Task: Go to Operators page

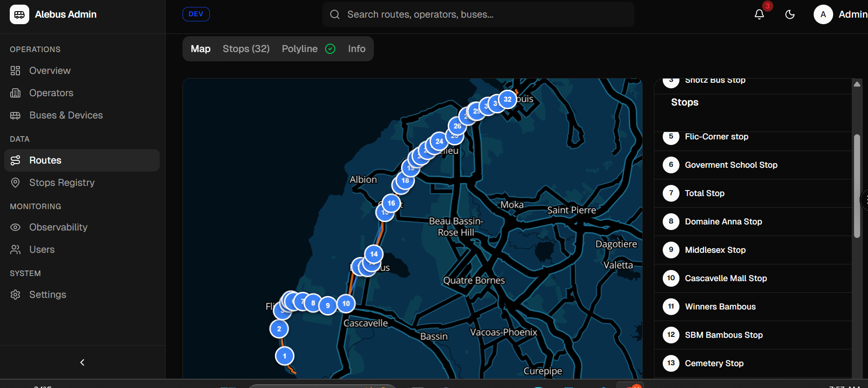Action: 82,93
